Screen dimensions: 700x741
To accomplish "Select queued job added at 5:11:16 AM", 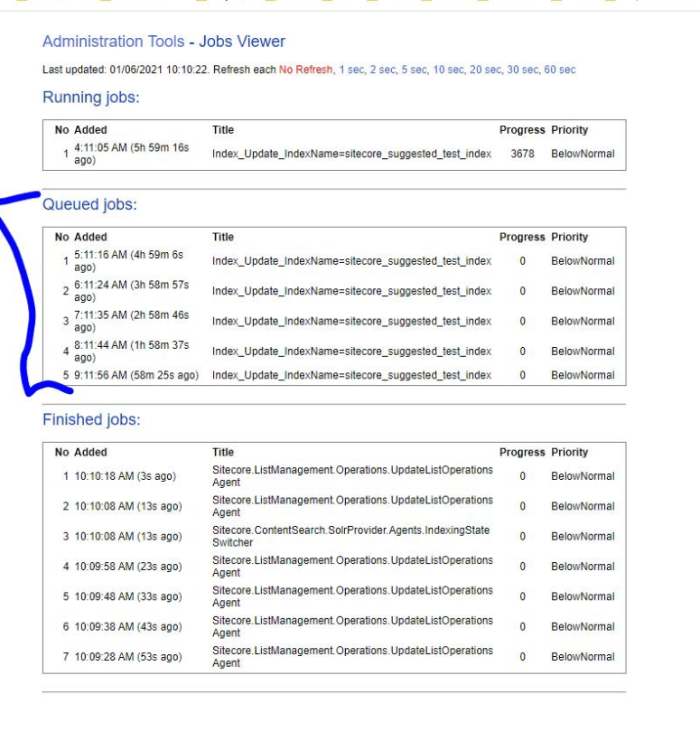I will point(128,261).
